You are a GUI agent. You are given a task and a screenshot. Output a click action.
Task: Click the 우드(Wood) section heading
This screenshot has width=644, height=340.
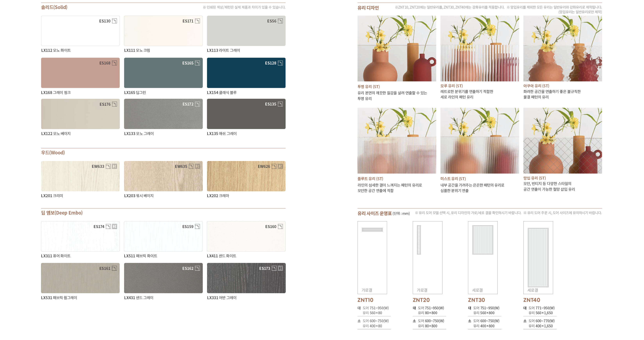tap(53, 153)
